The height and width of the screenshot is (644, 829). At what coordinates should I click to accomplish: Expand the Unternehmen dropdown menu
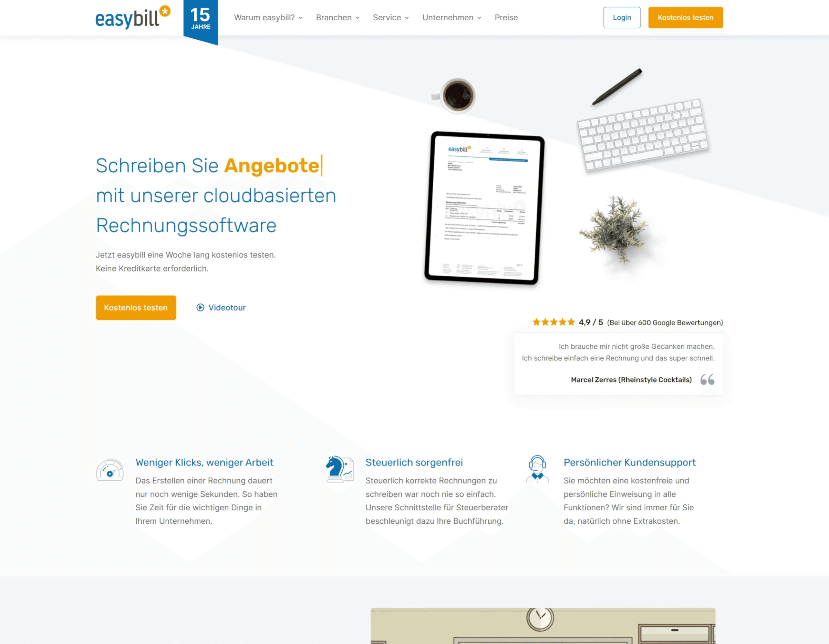coord(452,17)
